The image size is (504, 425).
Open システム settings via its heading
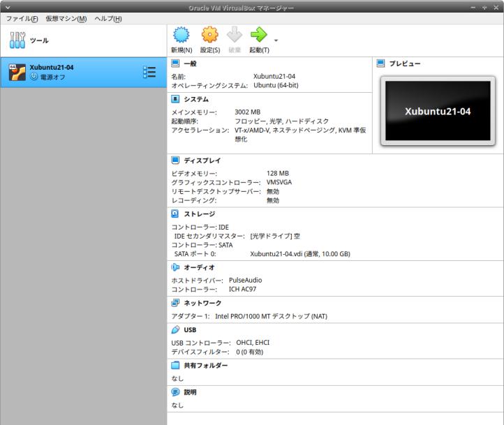pos(196,99)
